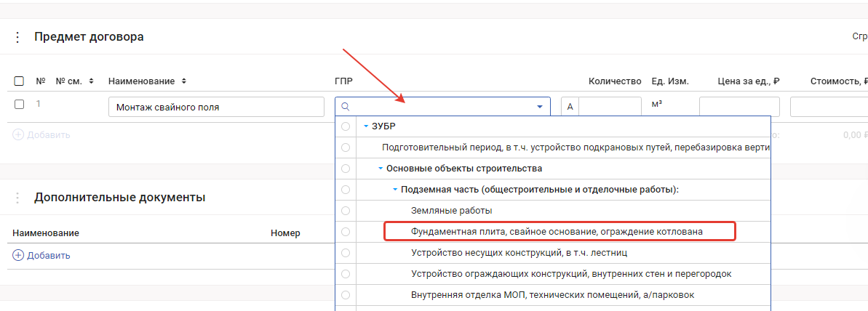The width and height of the screenshot is (868, 311).
Task: Click Добавить link under Дополнительные документы
Action: (48, 255)
